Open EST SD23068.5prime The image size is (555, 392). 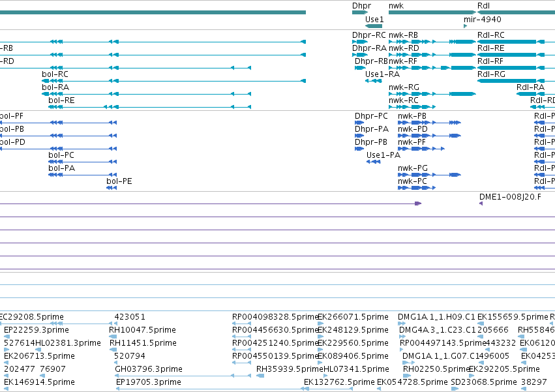point(484,382)
